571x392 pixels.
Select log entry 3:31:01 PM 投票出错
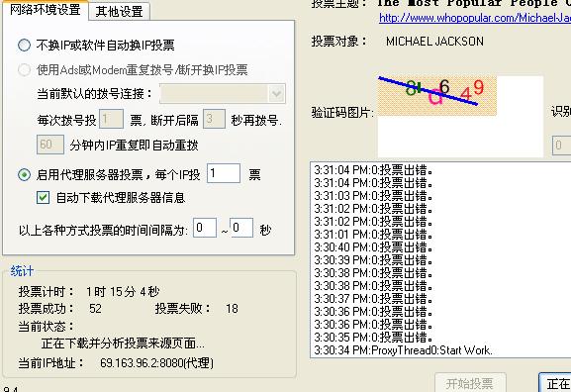[373, 235]
